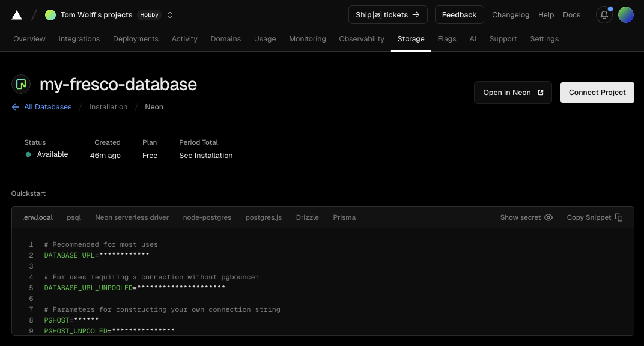Open the Observability tab
Screen dimensions: 644x346
click(362, 39)
